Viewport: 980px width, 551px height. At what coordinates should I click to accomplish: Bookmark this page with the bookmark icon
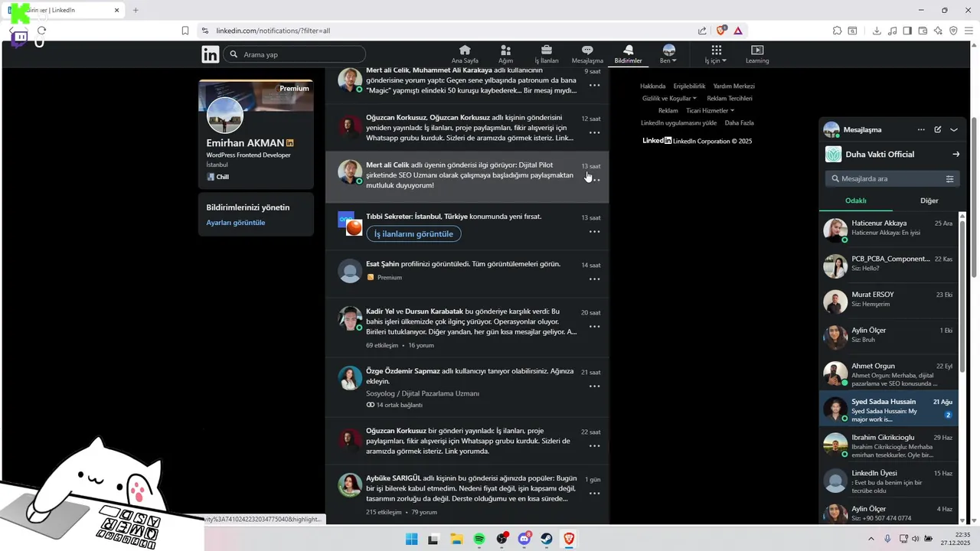[185, 31]
